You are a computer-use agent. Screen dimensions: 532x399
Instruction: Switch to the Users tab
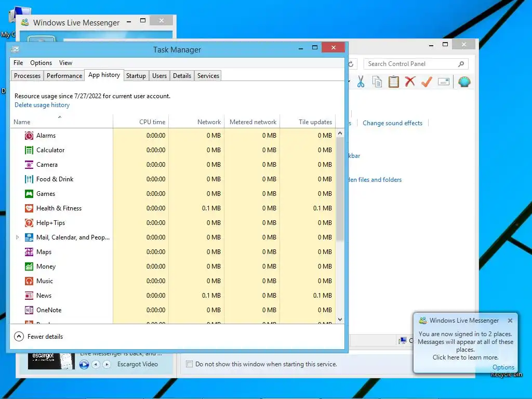click(159, 76)
